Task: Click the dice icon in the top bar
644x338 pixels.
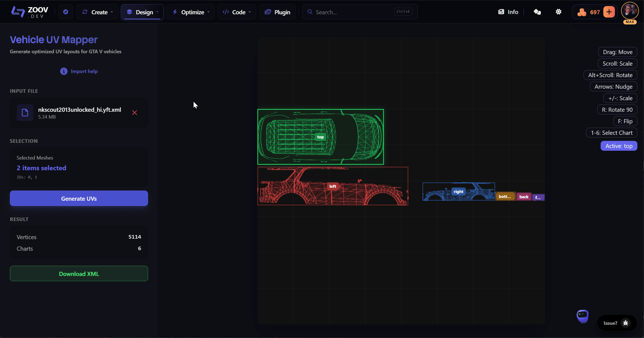Action: [x=537, y=12]
